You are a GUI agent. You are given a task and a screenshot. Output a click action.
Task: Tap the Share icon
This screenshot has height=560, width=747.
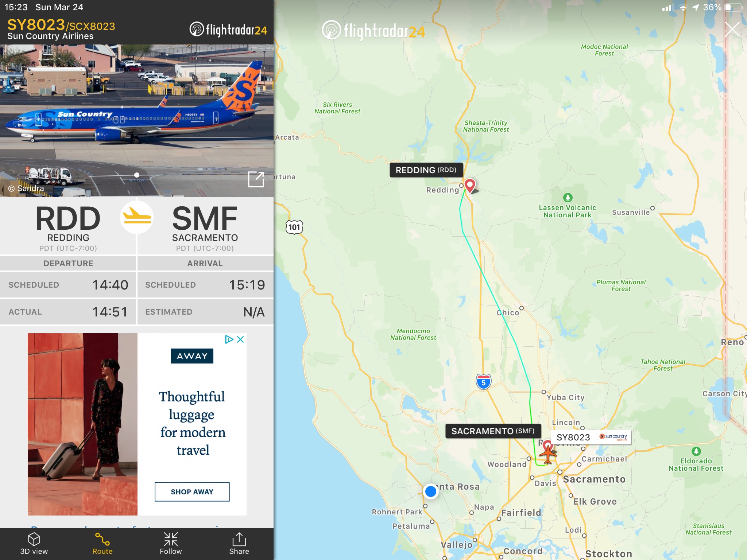tap(239, 539)
